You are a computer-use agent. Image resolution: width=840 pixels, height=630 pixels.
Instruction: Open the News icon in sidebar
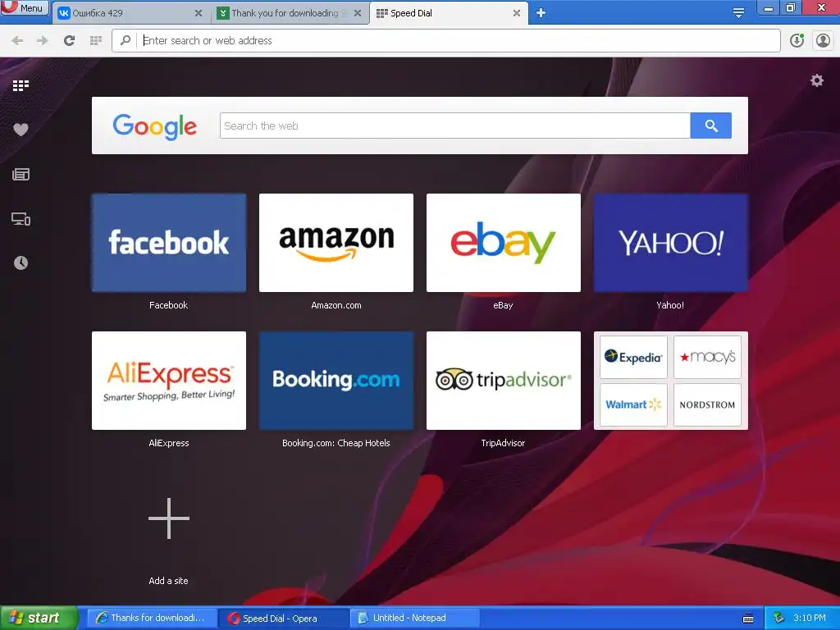point(21,174)
